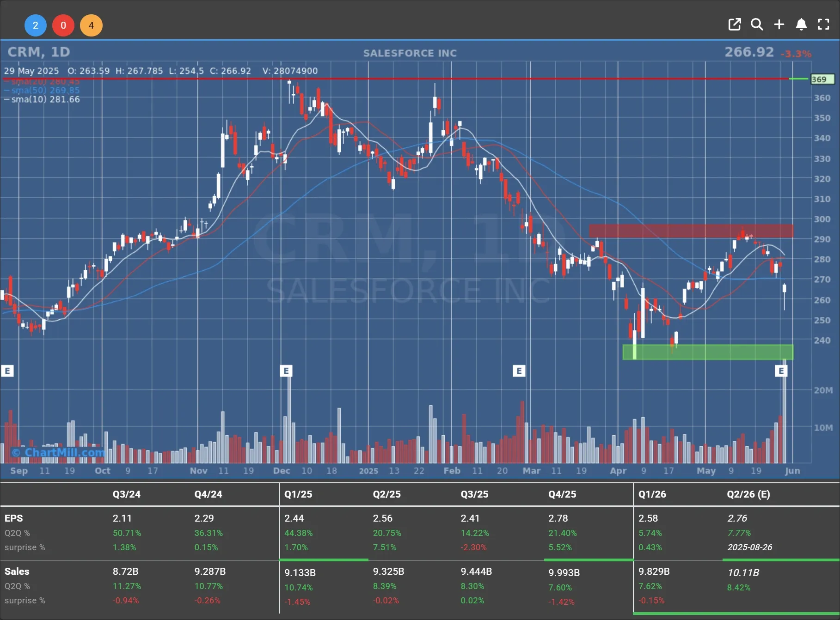Select the Q4/25 column header

click(562, 494)
